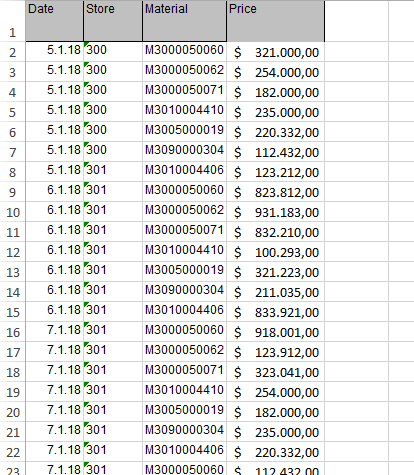The image size is (414, 475).
Task: Select the price cell $ 931.183,00
Action: [x=275, y=212]
